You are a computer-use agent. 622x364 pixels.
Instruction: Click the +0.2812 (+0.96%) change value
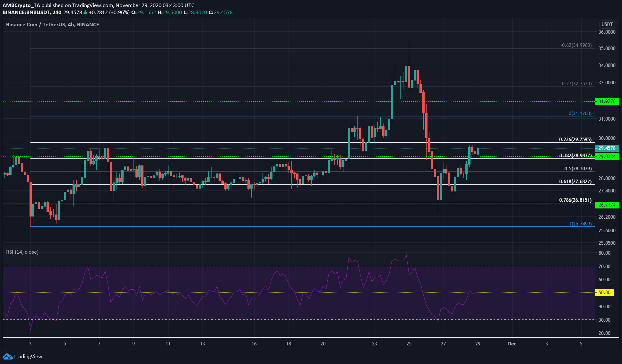pyautogui.click(x=109, y=13)
